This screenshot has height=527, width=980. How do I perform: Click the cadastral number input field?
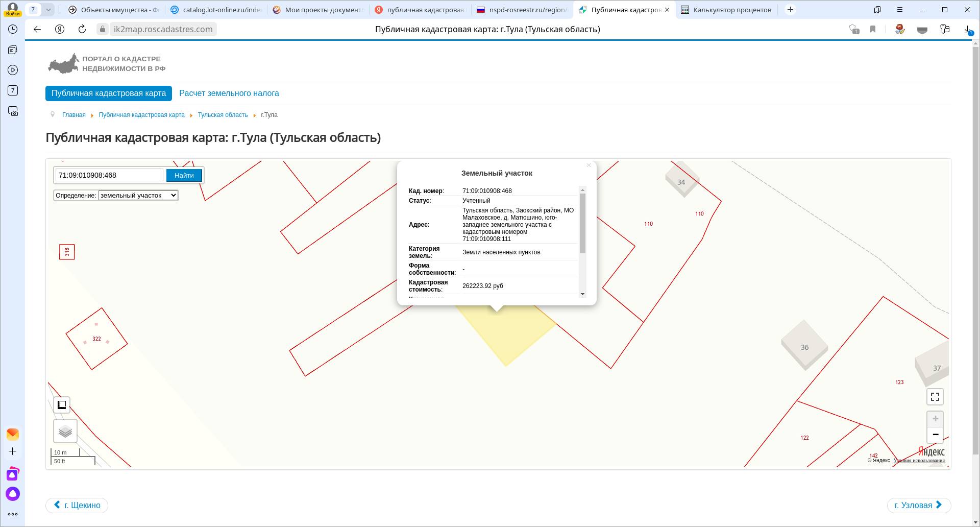(x=109, y=175)
